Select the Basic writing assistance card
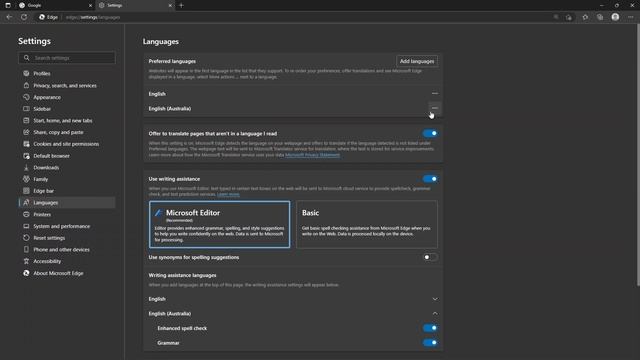The image size is (640, 360). pos(367,224)
